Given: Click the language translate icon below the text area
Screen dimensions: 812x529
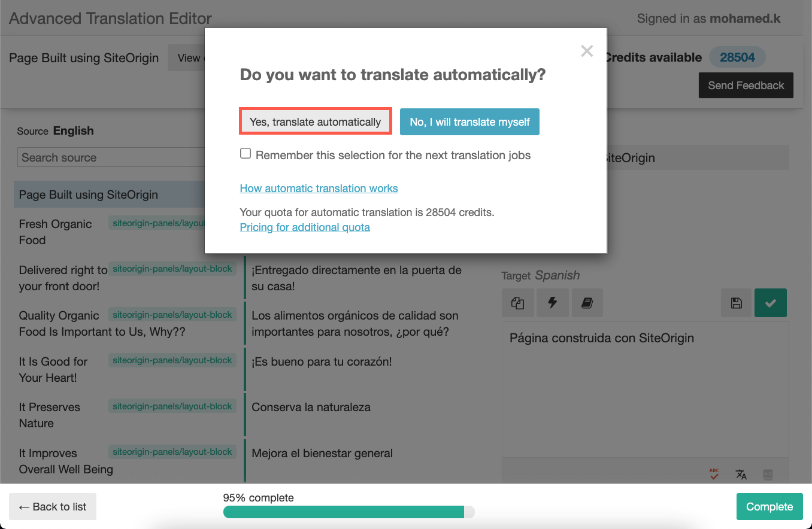Looking at the screenshot, I should coord(741,475).
